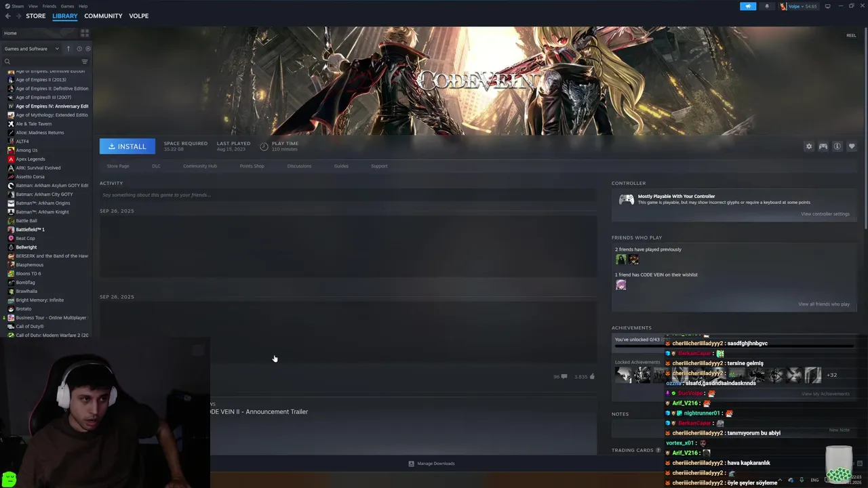Image resolution: width=868 pixels, height=488 pixels.
Task: Select Brotato in library list
Action: click(x=23, y=309)
